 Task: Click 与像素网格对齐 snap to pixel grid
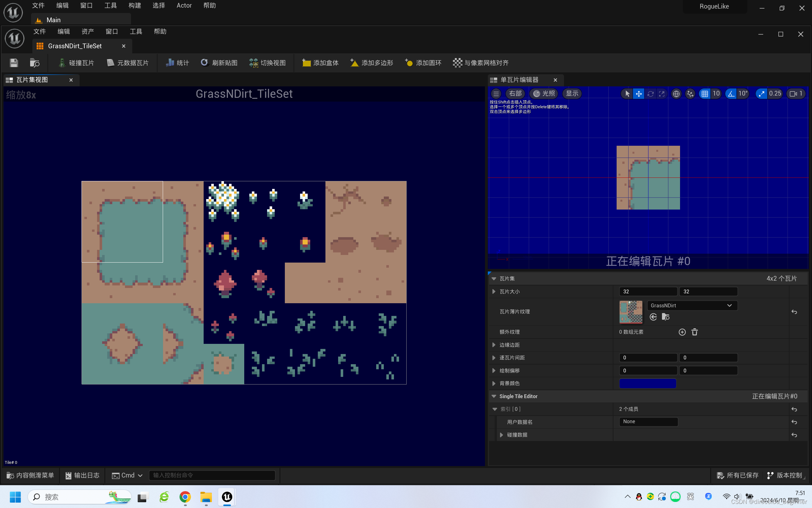[x=481, y=63]
